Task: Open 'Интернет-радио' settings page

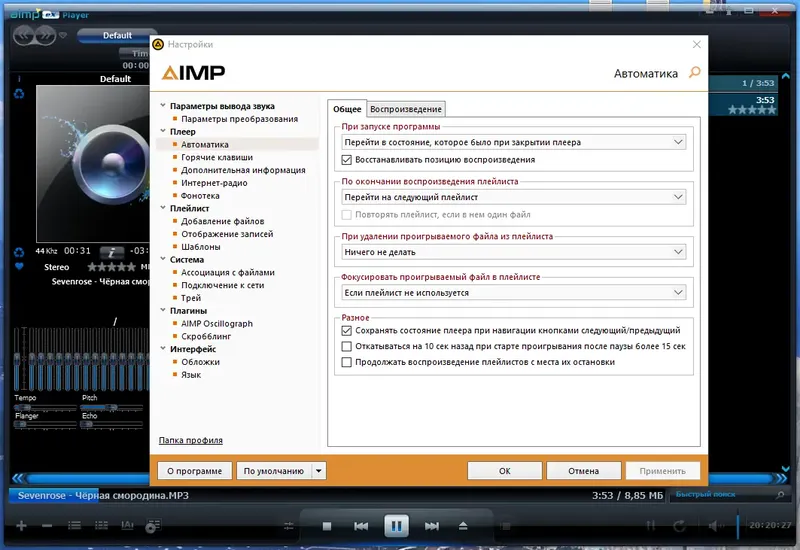Action: point(214,183)
